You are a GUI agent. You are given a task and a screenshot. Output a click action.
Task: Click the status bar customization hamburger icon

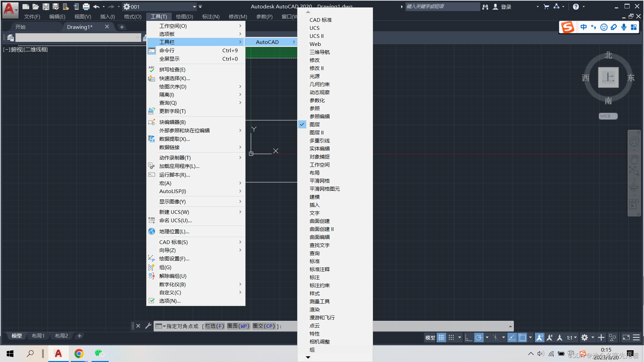636,338
